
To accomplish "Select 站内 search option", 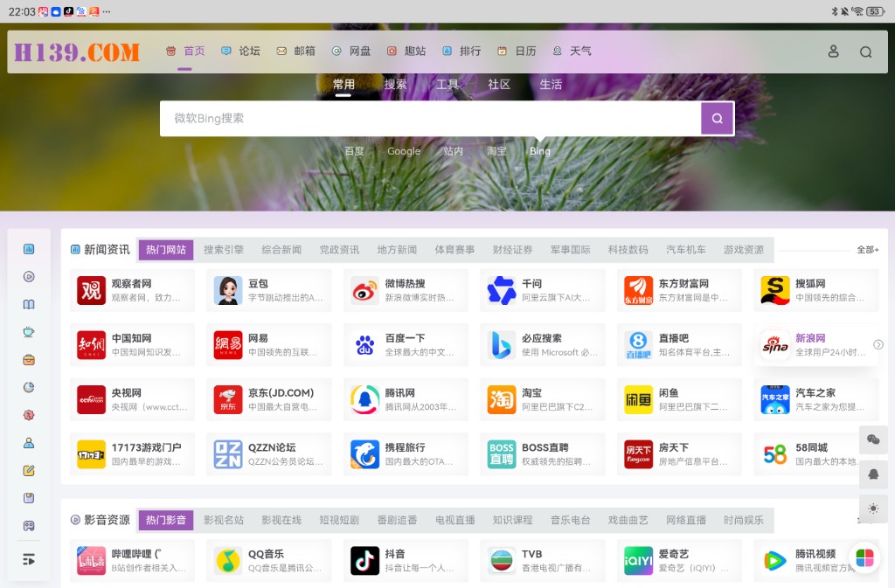I will [454, 151].
